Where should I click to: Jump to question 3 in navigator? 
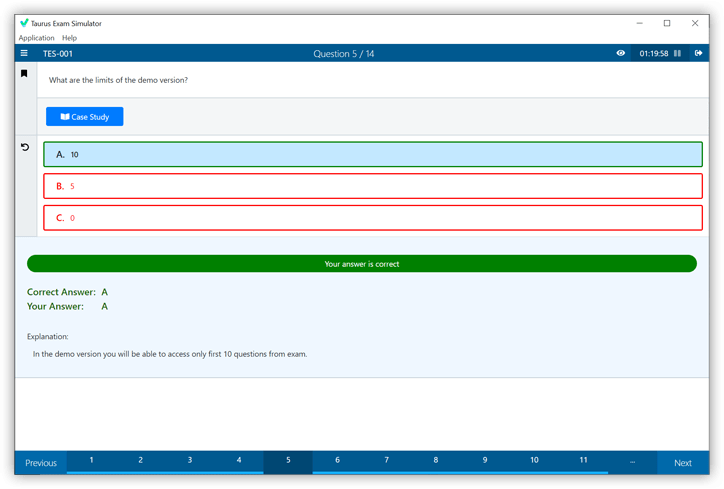[x=190, y=462]
